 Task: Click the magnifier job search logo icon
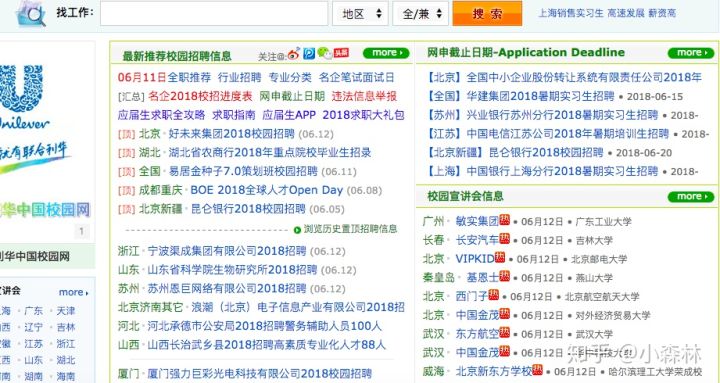pyautogui.click(x=30, y=14)
